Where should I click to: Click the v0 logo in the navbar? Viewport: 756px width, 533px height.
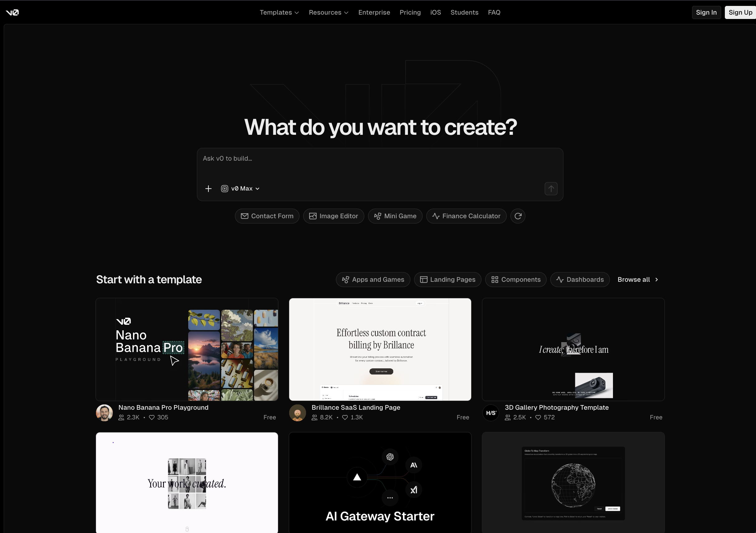(x=12, y=12)
